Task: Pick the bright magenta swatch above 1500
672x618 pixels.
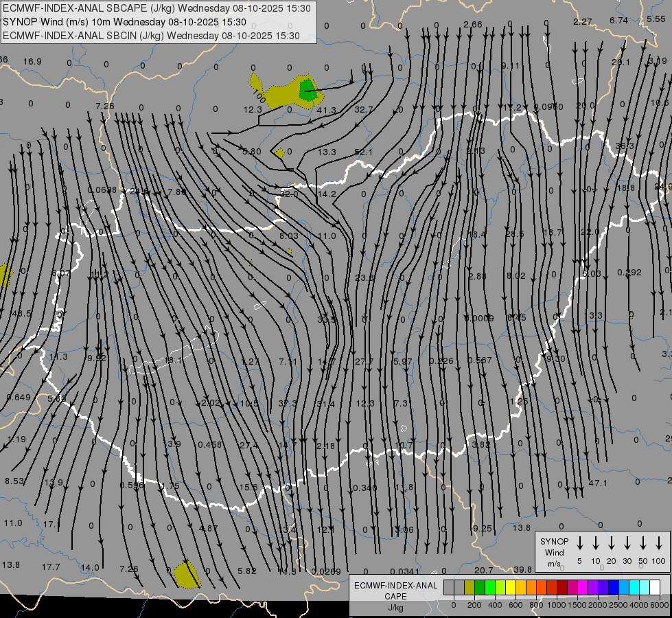Action: click(583, 588)
